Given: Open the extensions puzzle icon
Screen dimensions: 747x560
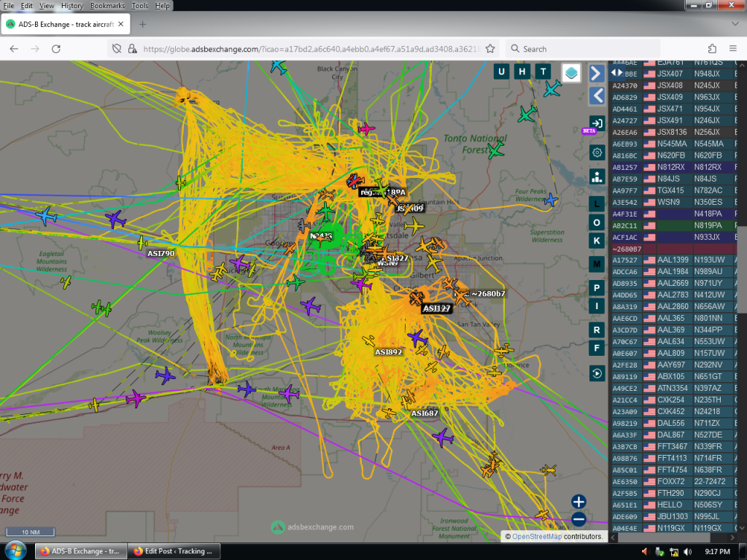Looking at the screenshot, I should click(x=712, y=49).
